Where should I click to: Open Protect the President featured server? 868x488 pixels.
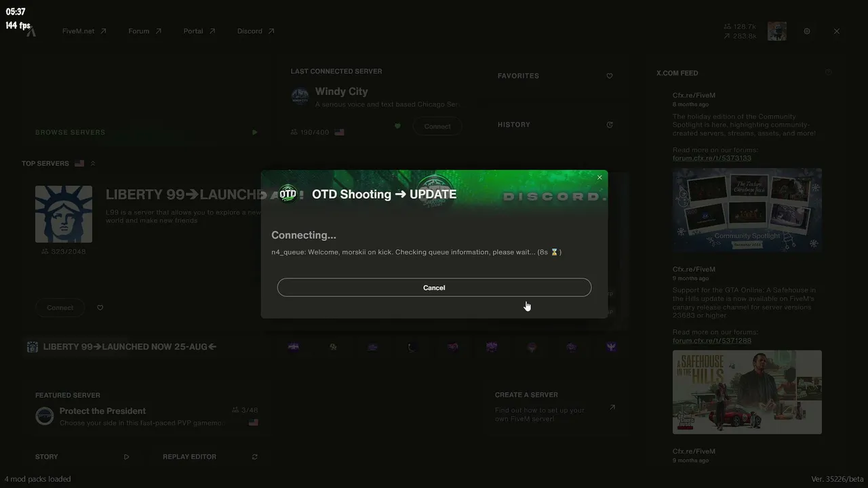pos(102,411)
